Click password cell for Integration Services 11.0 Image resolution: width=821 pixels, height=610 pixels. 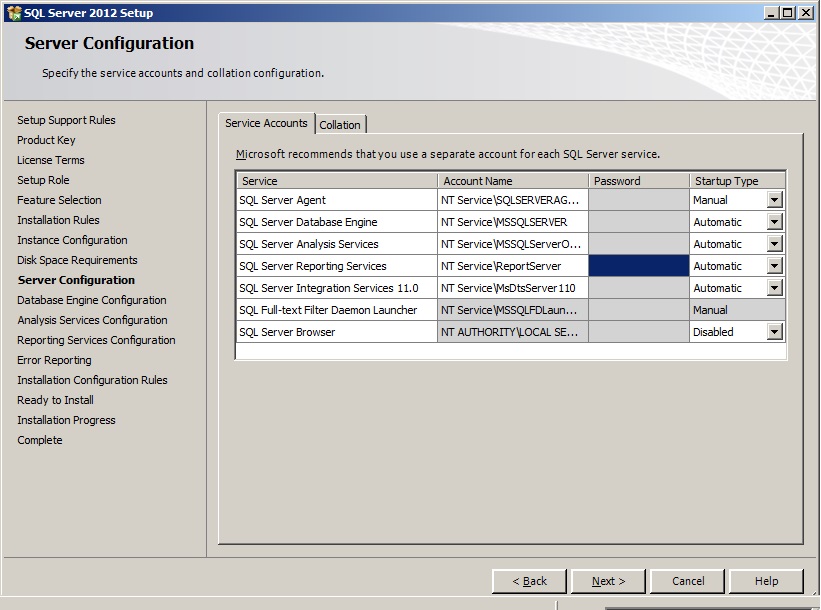point(639,287)
